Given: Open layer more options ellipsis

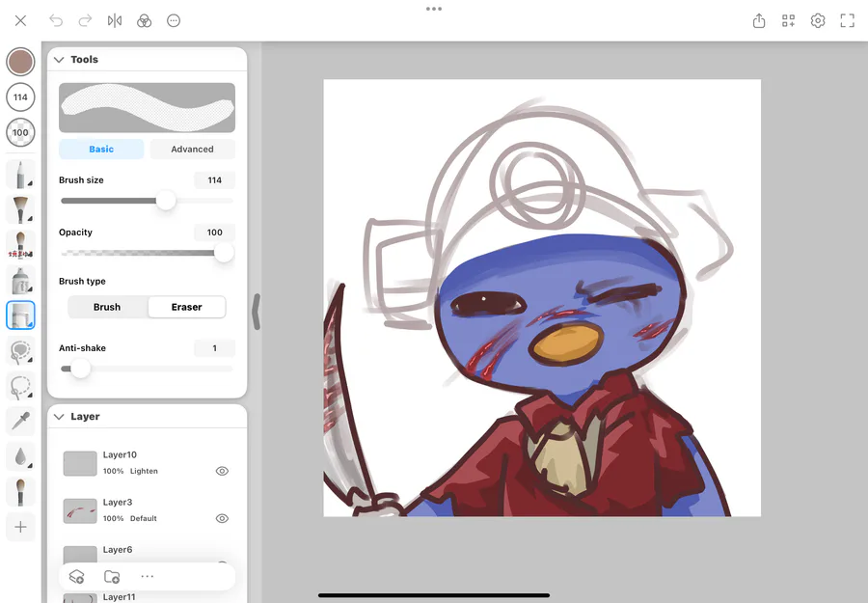Looking at the screenshot, I should [x=148, y=576].
